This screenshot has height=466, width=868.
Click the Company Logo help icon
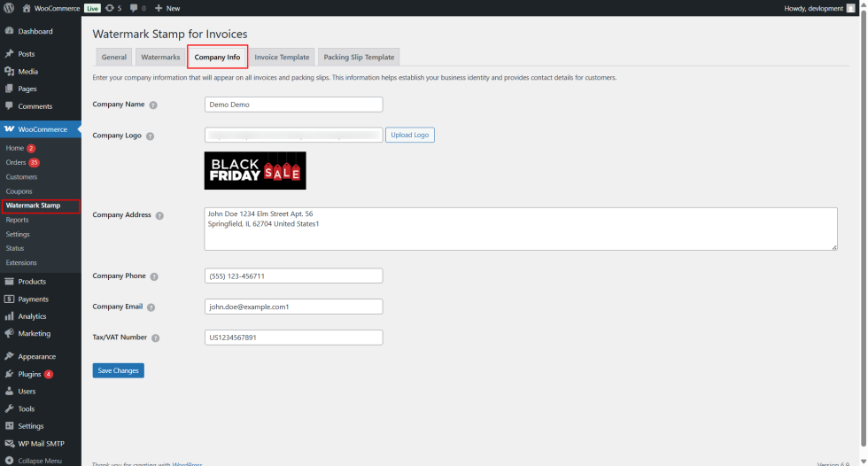(x=150, y=136)
